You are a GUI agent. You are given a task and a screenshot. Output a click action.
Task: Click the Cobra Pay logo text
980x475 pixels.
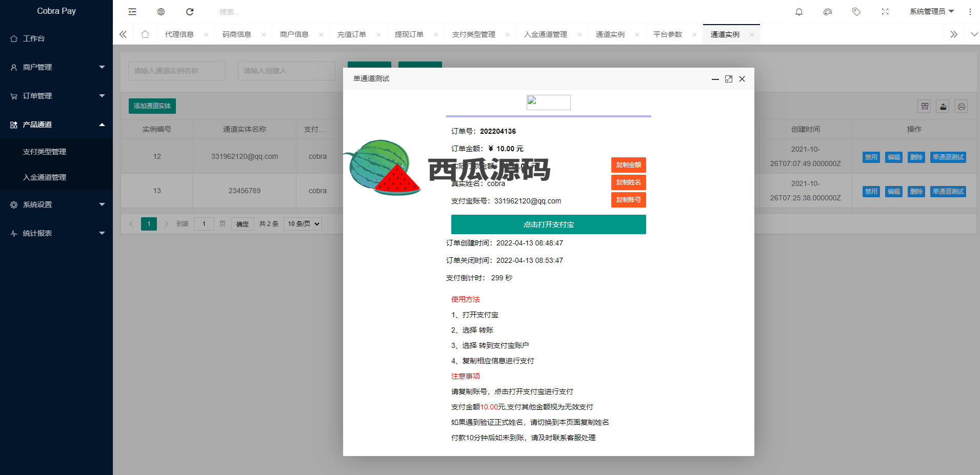(x=56, y=11)
